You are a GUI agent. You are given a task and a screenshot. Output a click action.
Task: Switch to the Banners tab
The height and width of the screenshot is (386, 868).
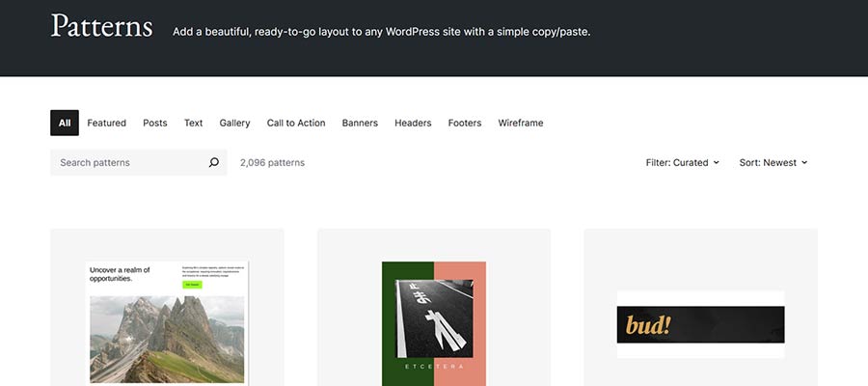coord(360,124)
